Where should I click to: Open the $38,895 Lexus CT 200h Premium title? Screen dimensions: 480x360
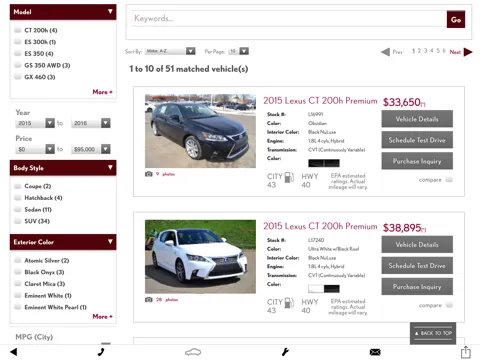320,226
